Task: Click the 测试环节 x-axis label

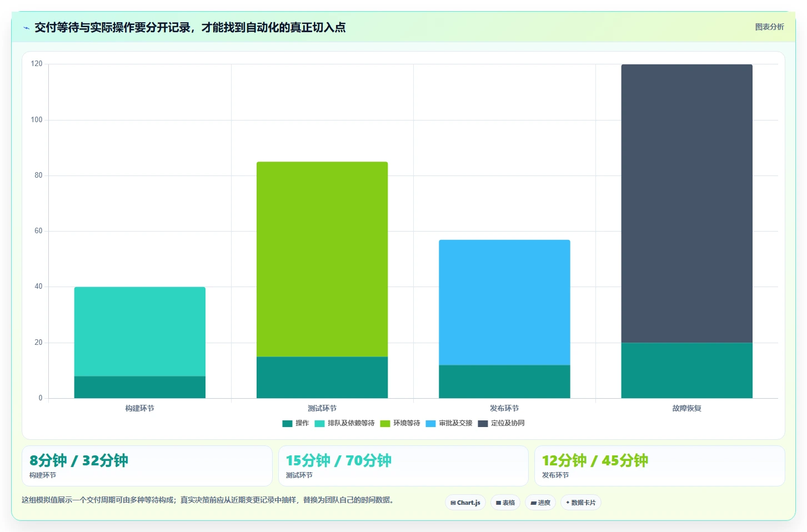Action: coord(322,408)
